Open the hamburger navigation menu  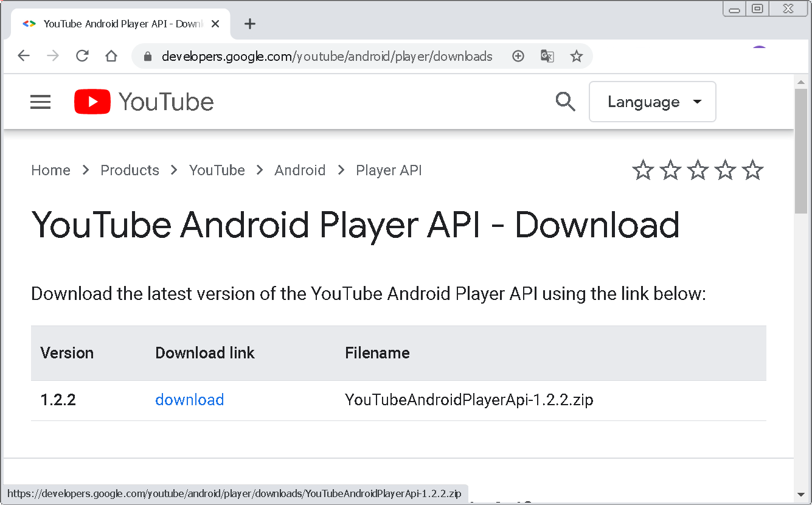(41, 102)
